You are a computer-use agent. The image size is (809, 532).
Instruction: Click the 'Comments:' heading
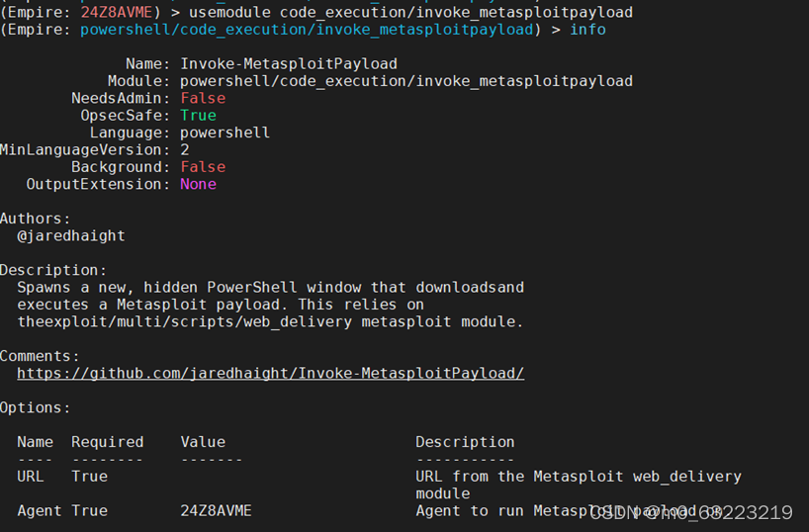click(x=40, y=356)
